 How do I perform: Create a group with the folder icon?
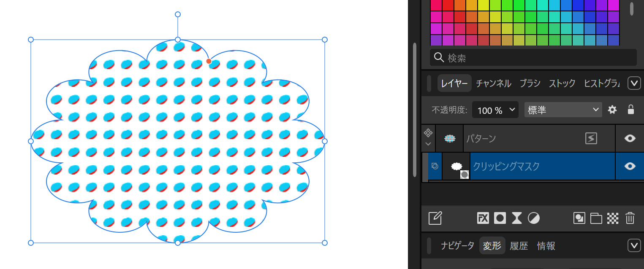coord(596,218)
